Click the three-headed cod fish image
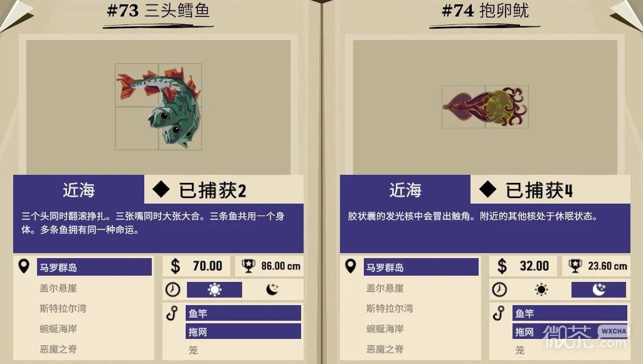The height and width of the screenshot is (364, 643). click(x=159, y=107)
